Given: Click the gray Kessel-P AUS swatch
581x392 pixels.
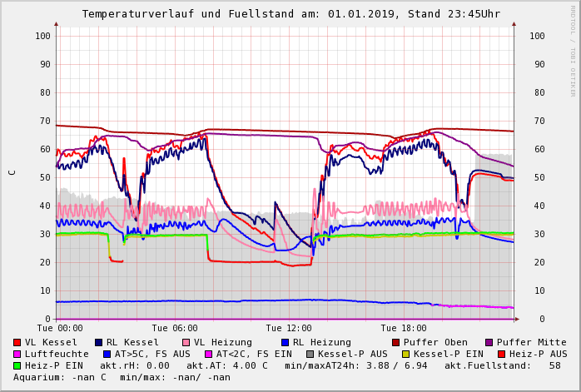Looking at the screenshot, I should 307,355.
